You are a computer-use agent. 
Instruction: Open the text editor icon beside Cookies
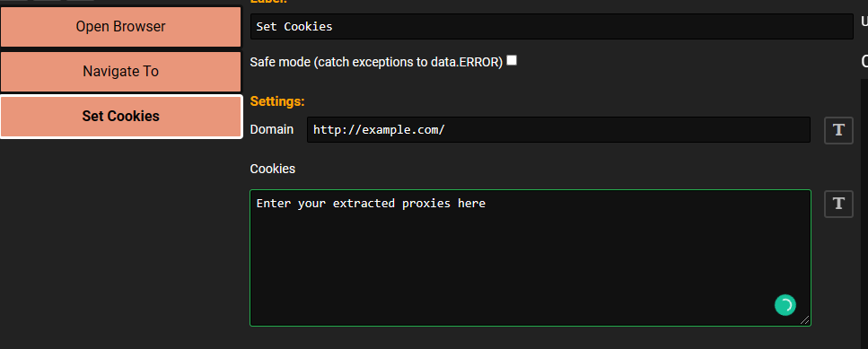click(838, 204)
